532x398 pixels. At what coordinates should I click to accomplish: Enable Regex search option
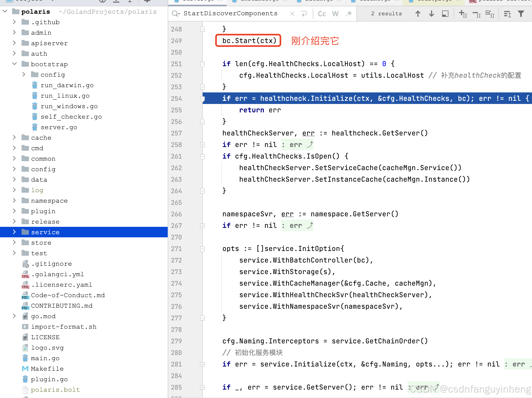tap(349, 14)
